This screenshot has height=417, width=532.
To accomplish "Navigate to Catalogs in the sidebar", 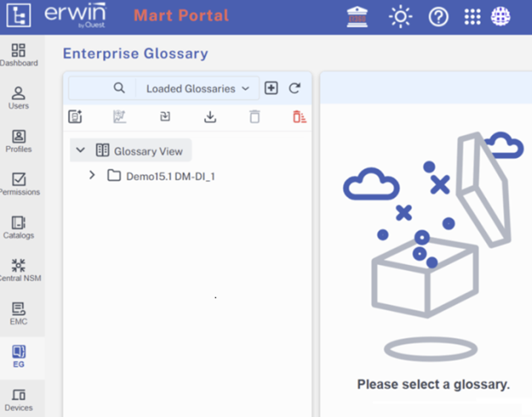I will tap(19, 226).
